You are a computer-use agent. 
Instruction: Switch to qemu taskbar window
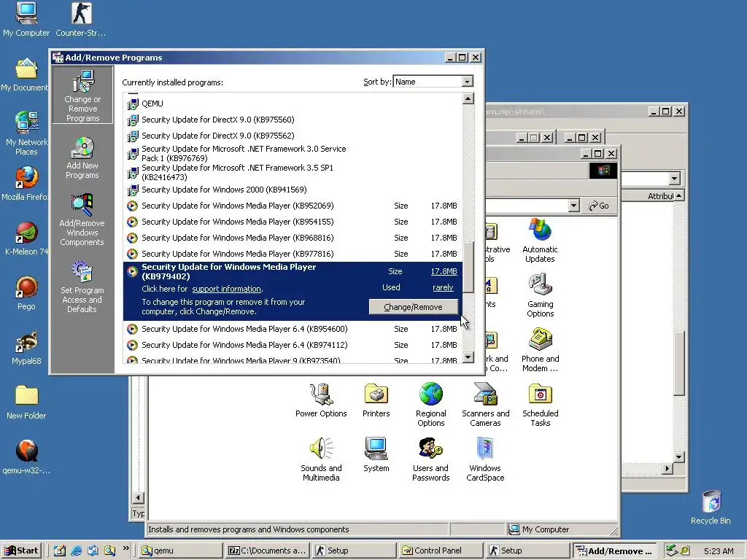tap(181, 551)
